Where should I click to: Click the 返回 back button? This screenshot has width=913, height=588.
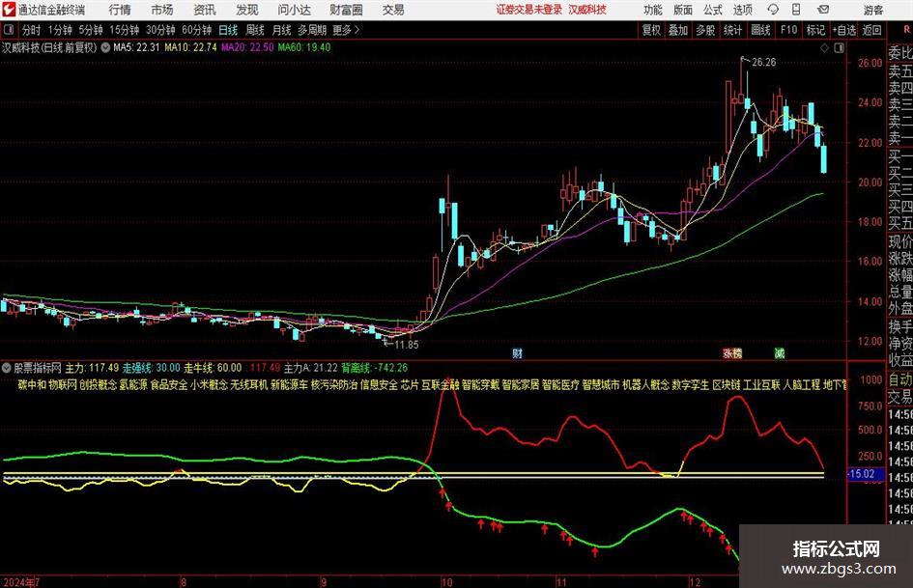pos(871,30)
